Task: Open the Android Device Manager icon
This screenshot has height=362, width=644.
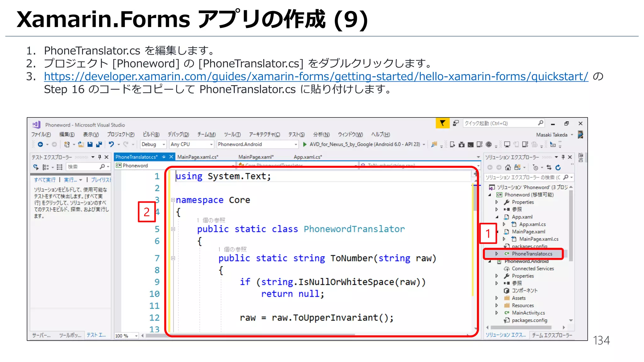Action: click(452, 144)
